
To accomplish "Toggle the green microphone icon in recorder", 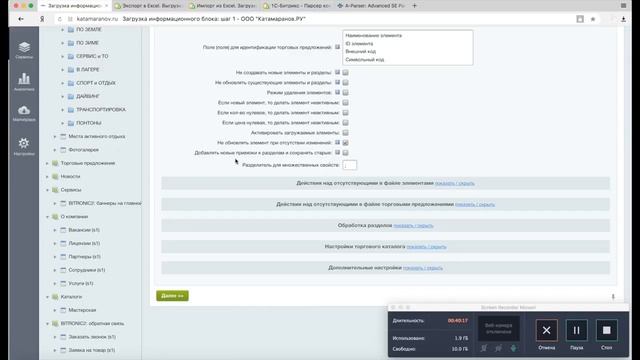I will tap(513, 348).
